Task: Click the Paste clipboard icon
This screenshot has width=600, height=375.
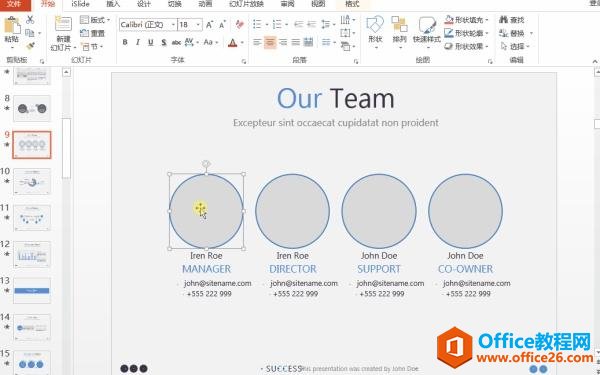Action: (x=12, y=26)
